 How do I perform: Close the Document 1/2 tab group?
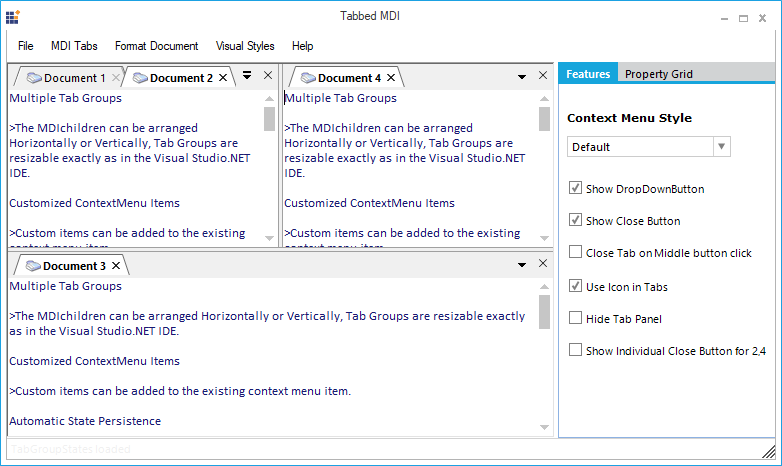[268, 75]
